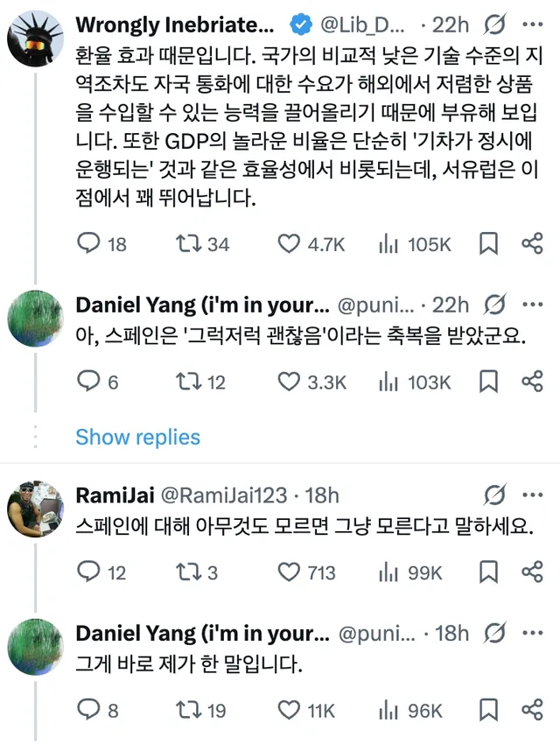
Task: View analytics showing 105K views
Action: [388, 244]
